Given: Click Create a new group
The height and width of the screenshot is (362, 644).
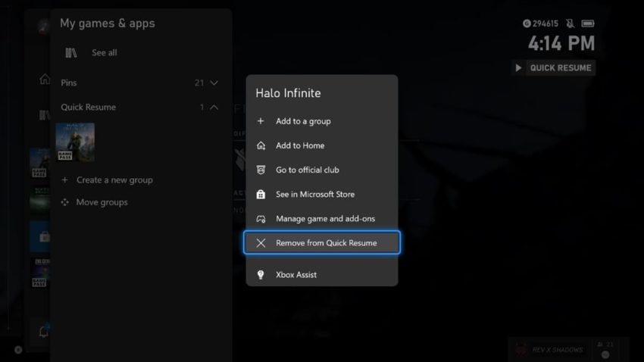Looking at the screenshot, I should [114, 180].
